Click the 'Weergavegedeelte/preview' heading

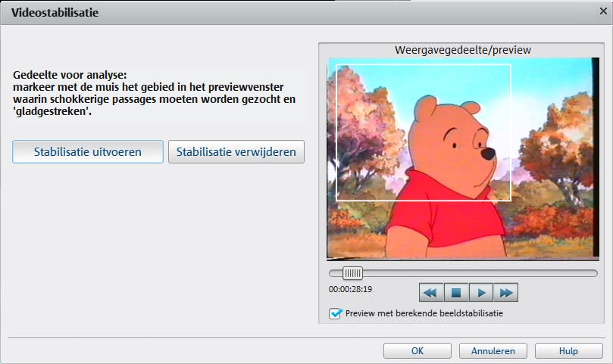[x=463, y=50]
